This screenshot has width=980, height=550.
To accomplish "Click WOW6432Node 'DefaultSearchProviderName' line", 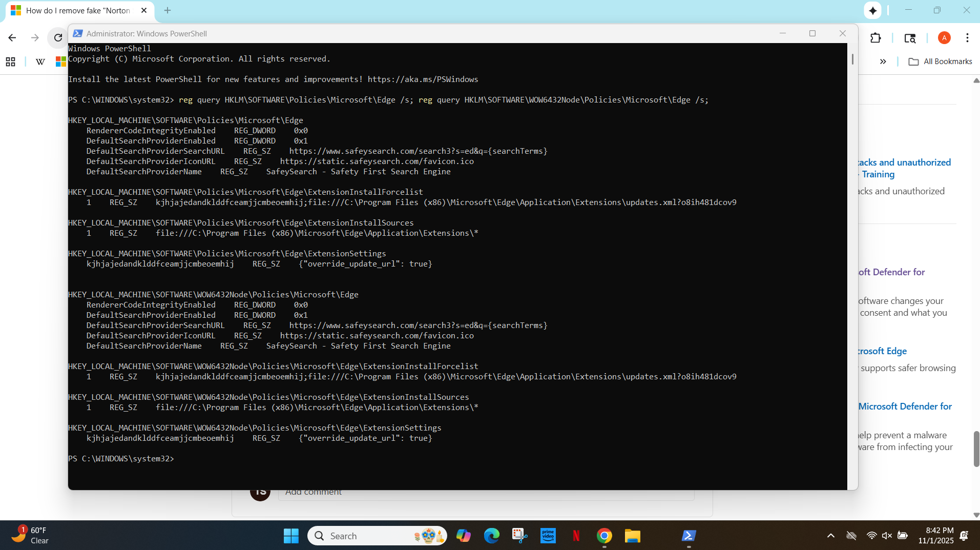I will pyautogui.click(x=268, y=346).
